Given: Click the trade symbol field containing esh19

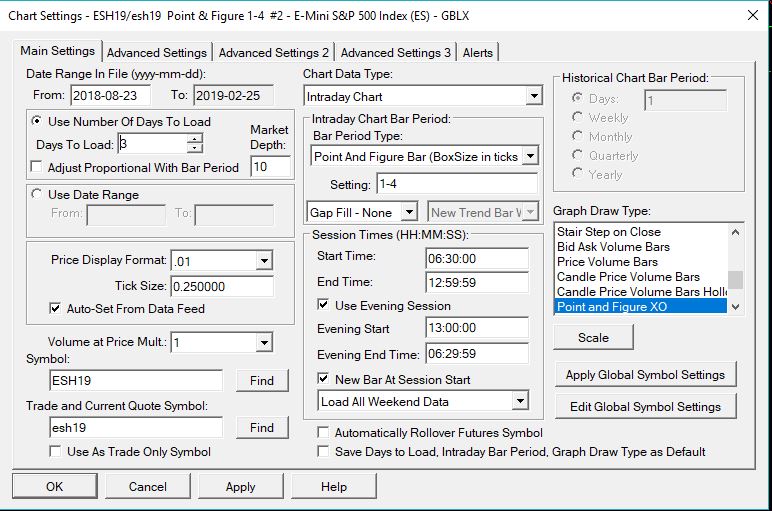Looking at the screenshot, I should pos(136,427).
